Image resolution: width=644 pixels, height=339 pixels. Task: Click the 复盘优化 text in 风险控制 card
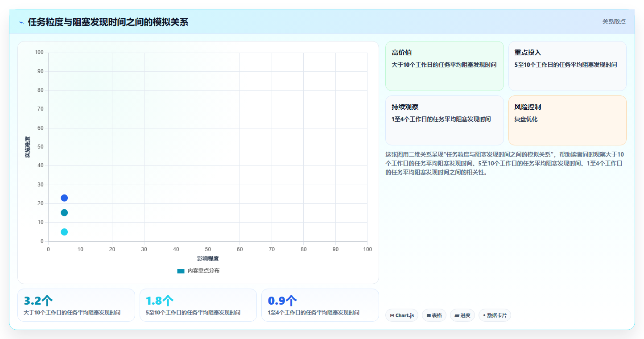tap(526, 119)
